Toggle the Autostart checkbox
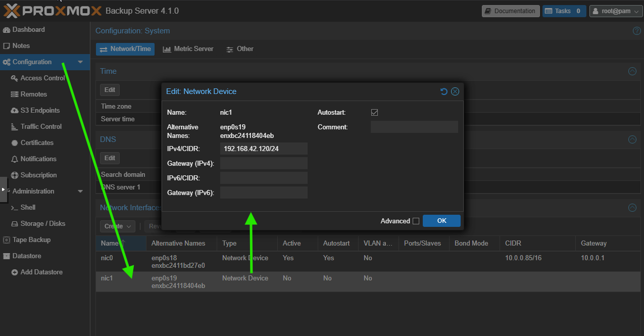Screen dimensions: 644x336 374,113
